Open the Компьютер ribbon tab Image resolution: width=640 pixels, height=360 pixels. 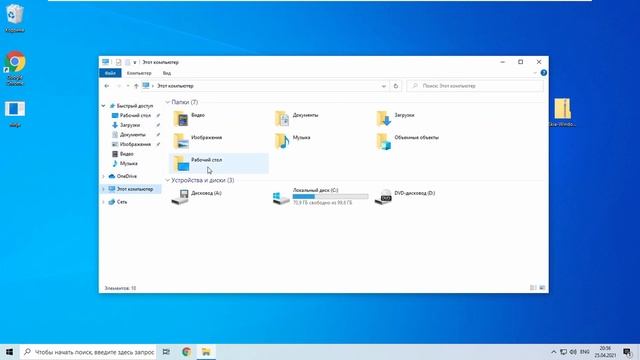139,73
